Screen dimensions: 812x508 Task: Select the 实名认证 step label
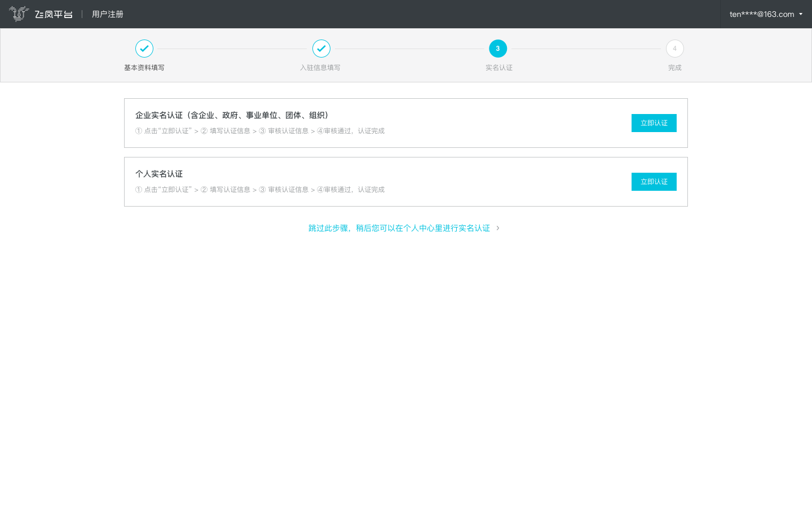point(499,68)
